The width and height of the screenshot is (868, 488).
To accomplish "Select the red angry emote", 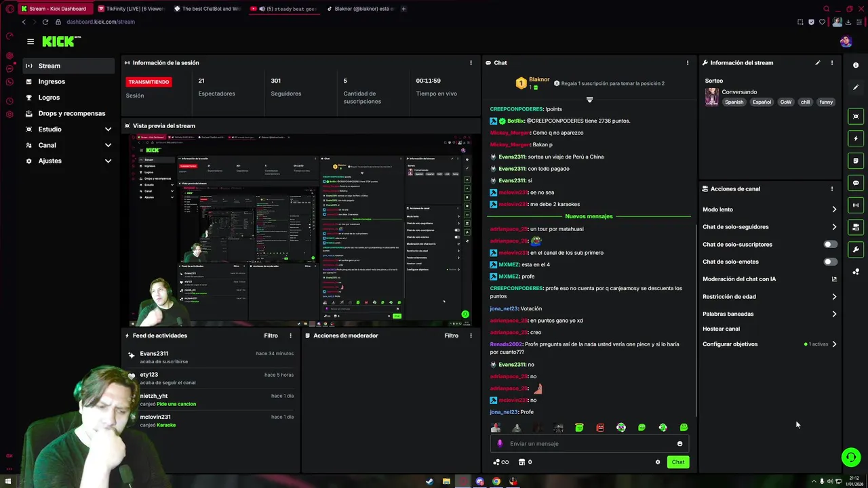I will 600,428.
